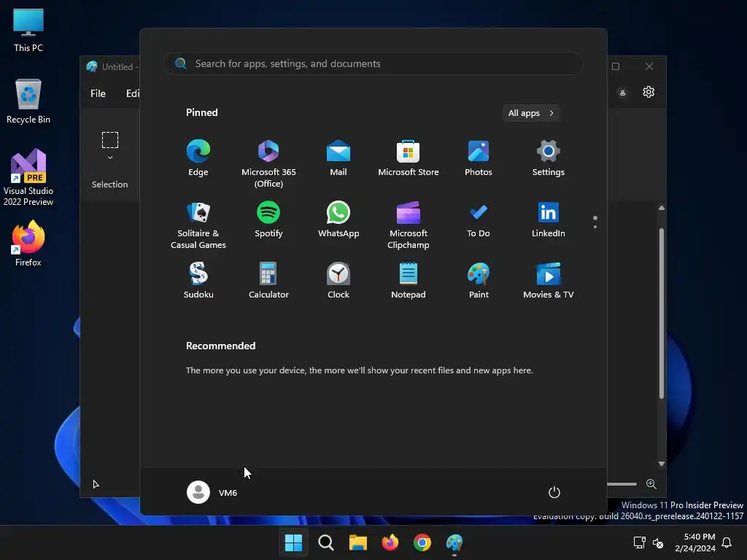747x560 pixels.
Task: Click the Paint account profile icon
Action: coord(622,93)
